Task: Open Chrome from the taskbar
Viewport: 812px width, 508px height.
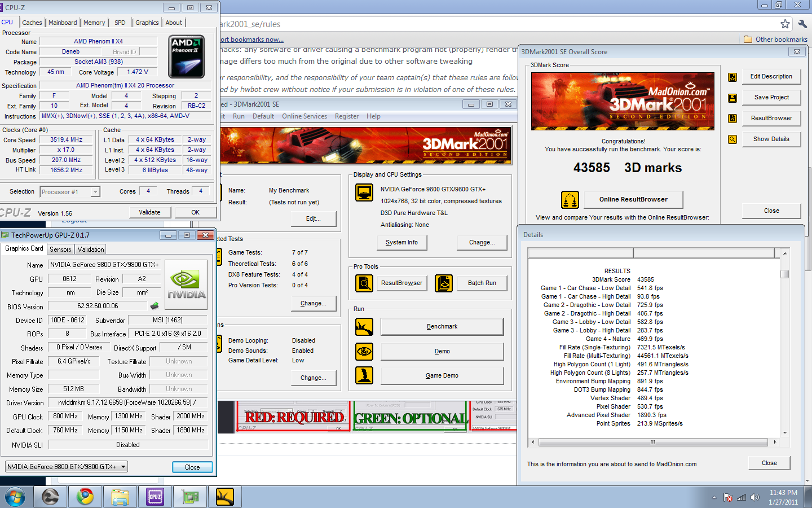Action: pos(85,497)
